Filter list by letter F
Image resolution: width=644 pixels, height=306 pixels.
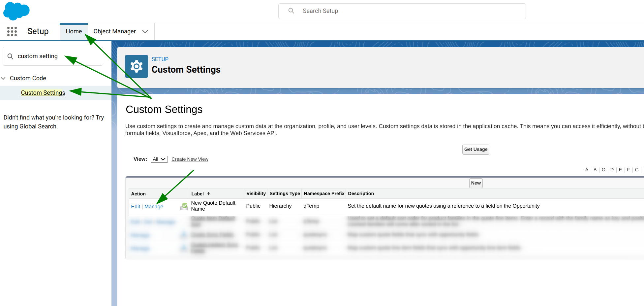click(x=629, y=170)
